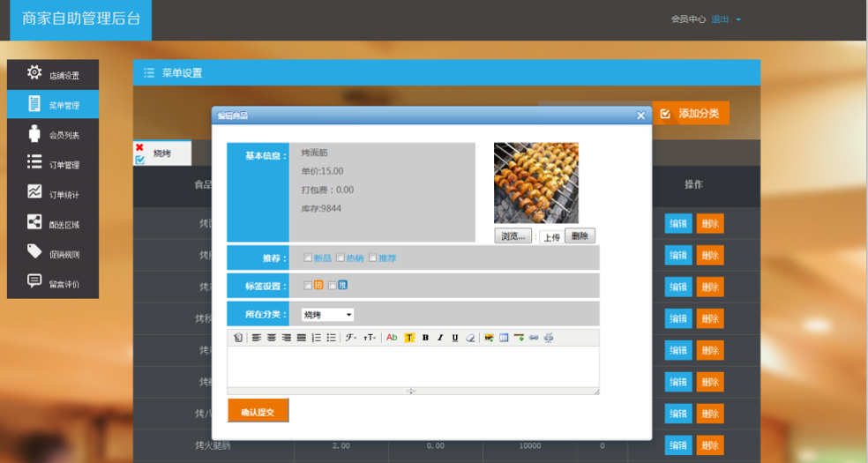Open 订单管理 in the sidebar
Viewport: 868px width, 463px height.
coord(53,164)
